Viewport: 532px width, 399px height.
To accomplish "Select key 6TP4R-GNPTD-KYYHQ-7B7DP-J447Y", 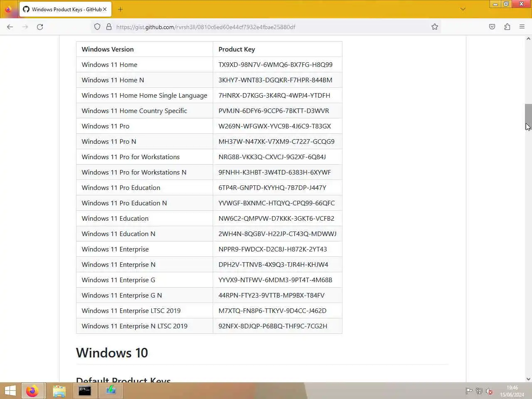I will (x=272, y=187).
